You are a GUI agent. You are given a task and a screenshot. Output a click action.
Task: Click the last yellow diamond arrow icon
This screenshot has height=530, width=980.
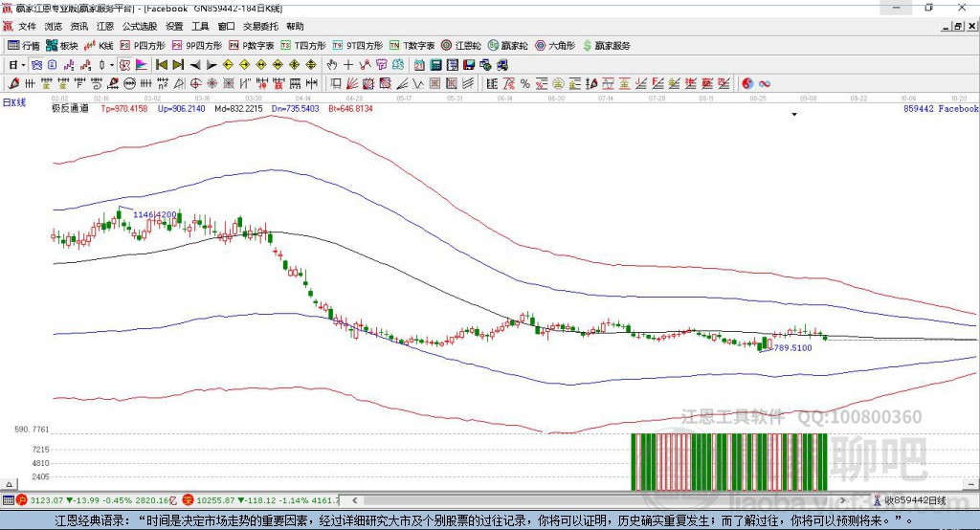(x=311, y=65)
